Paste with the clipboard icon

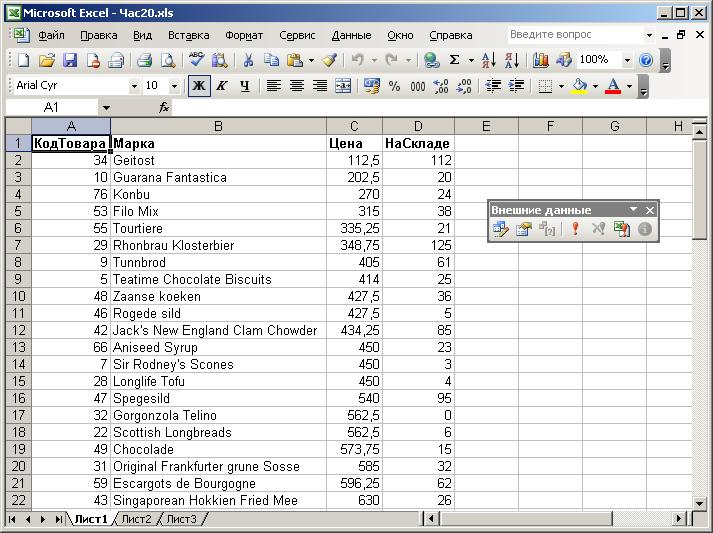point(295,60)
